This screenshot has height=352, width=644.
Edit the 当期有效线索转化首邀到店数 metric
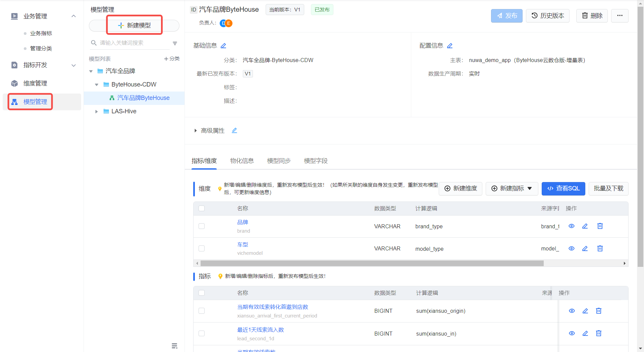pyautogui.click(x=585, y=311)
